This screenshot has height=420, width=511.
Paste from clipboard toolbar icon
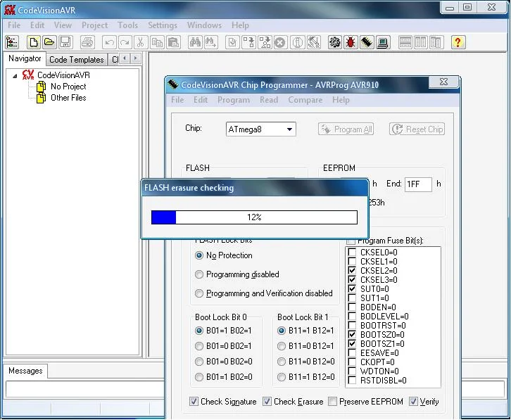(173, 42)
